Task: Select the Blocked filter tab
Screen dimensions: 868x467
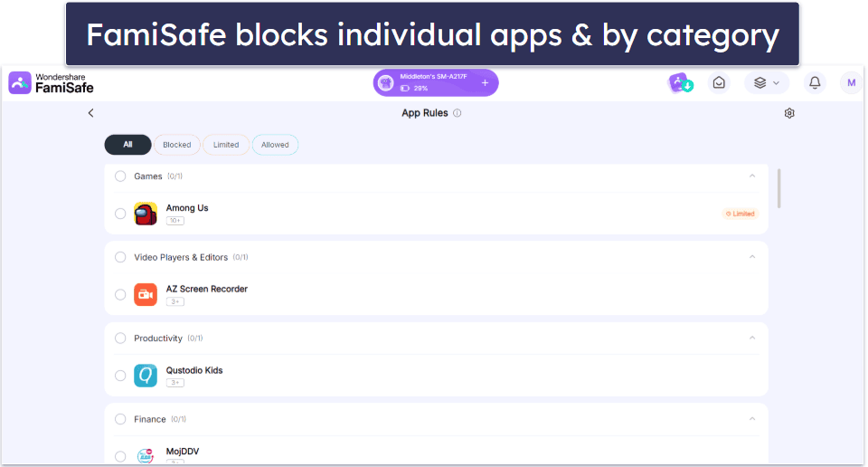Action: point(177,145)
